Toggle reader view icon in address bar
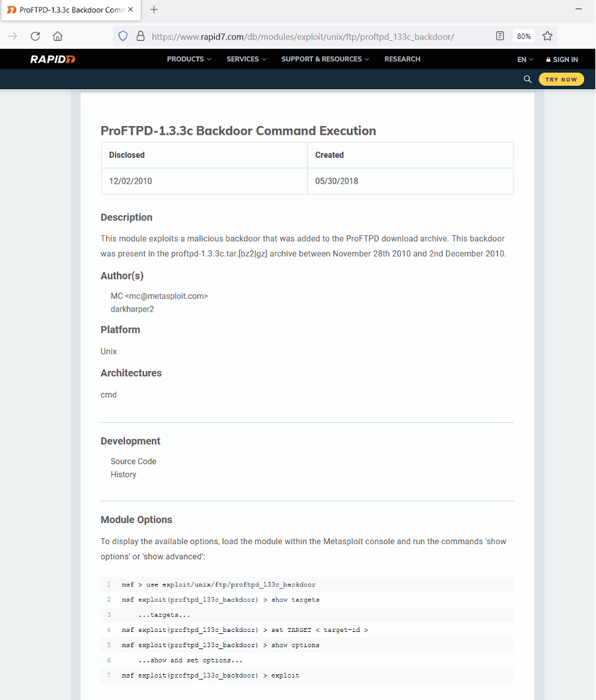 500,36
